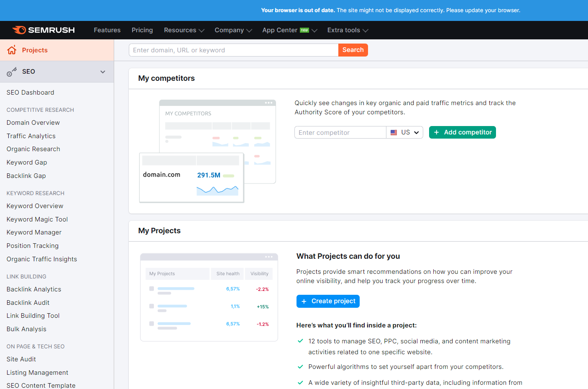
Task: Click the ON PAGE & TECH SEO label
Action: 36,346
